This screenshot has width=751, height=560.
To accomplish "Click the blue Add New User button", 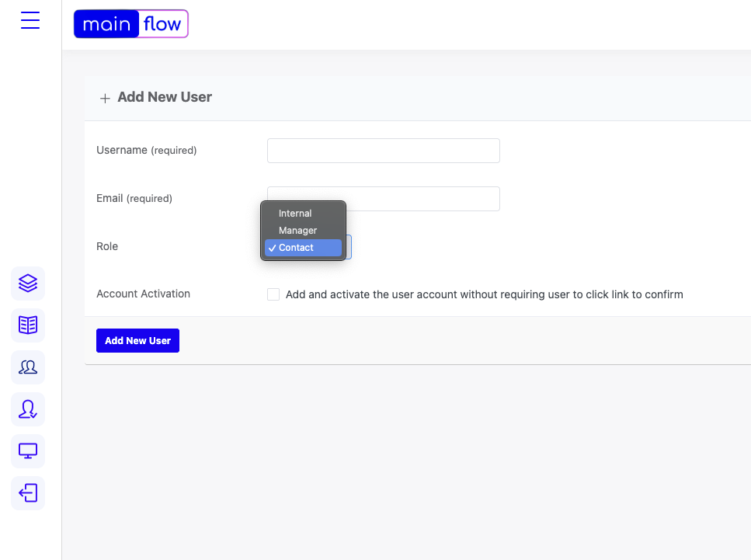I will pyautogui.click(x=138, y=341).
